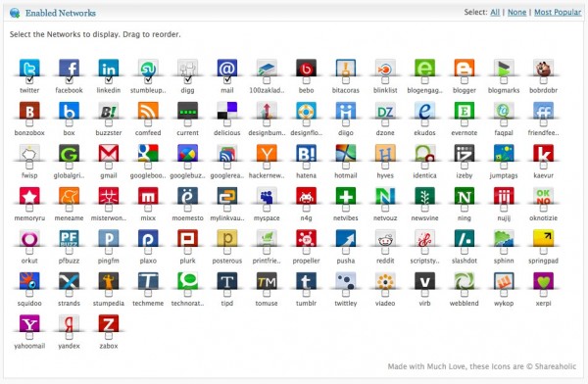Viewport: 588px width, 384px height.
Task: Click the Comfeed RSS icon
Action: [148, 111]
